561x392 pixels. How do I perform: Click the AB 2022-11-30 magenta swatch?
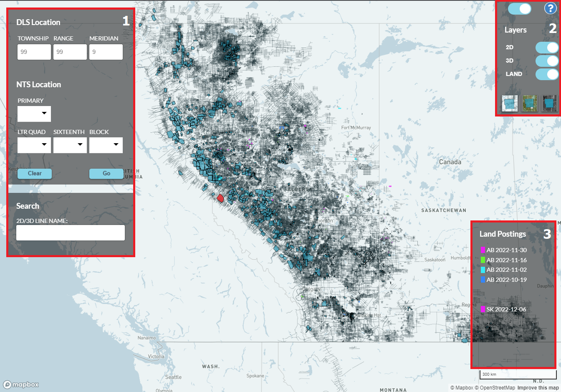483,250
